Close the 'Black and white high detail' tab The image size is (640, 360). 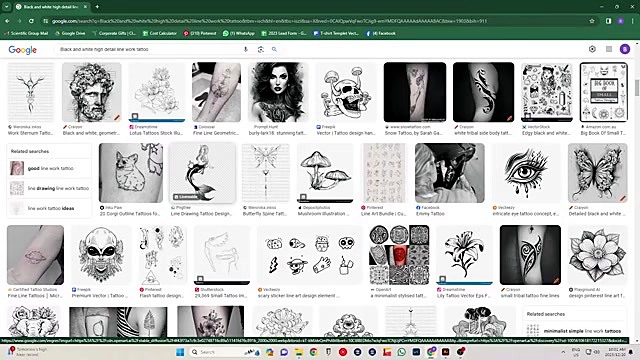pos(85,7)
